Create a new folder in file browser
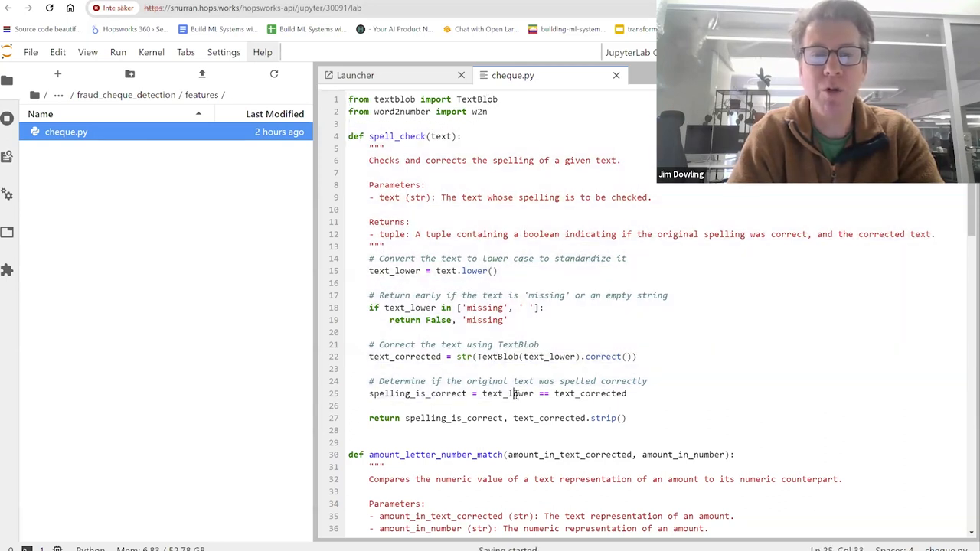The width and height of the screenshot is (980, 551). pyautogui.click(x=129, y=74)
